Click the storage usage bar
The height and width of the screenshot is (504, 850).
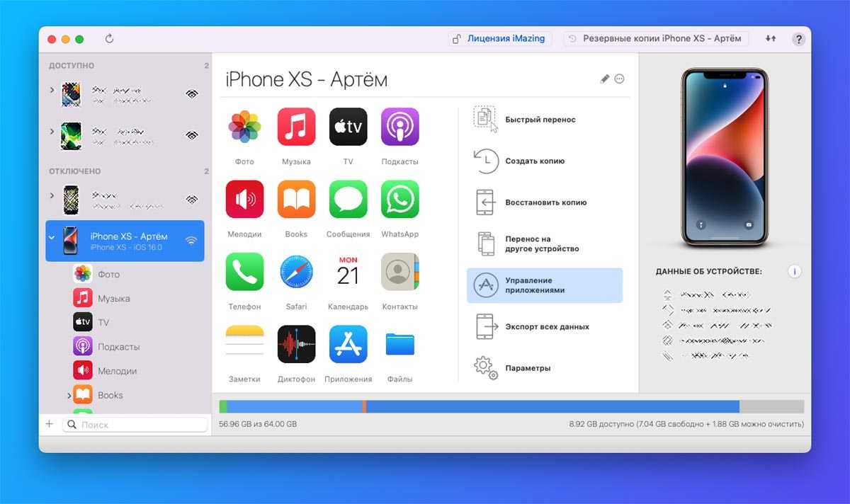(511, 406)
